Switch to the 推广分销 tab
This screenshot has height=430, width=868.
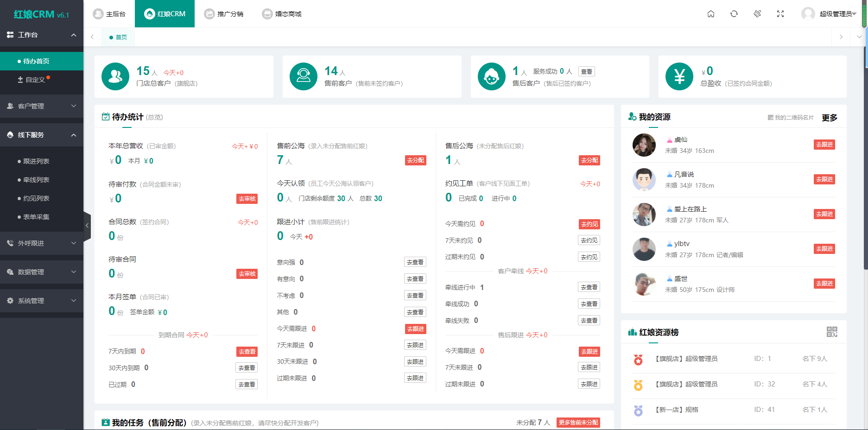(x=224, y=13)
